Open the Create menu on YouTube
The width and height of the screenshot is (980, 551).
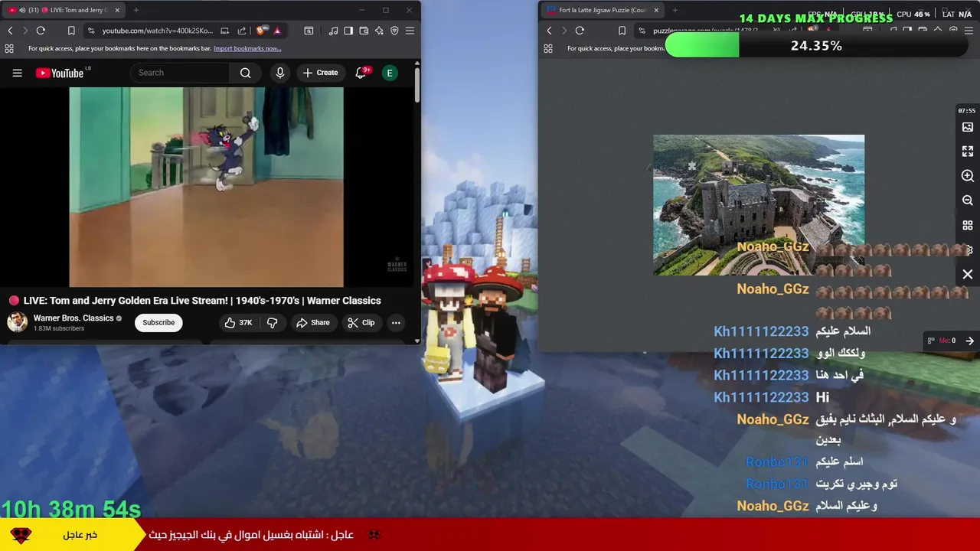click(320, 73)
